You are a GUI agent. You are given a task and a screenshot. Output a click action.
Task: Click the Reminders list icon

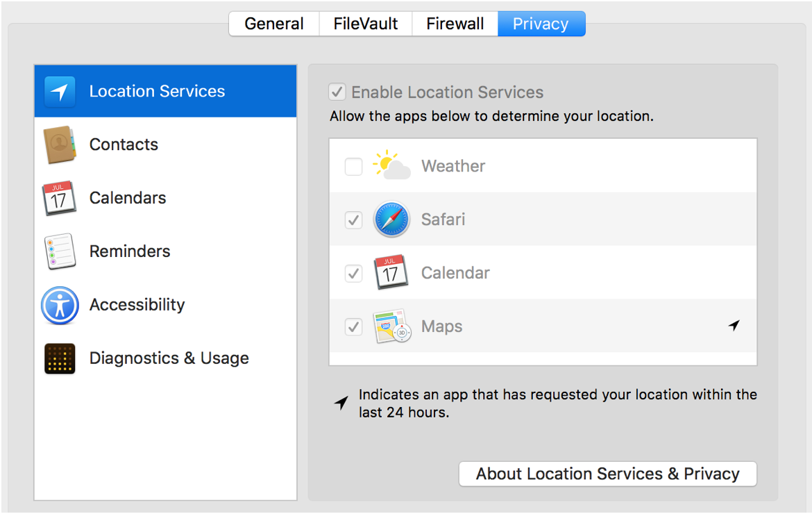[60, 251]
